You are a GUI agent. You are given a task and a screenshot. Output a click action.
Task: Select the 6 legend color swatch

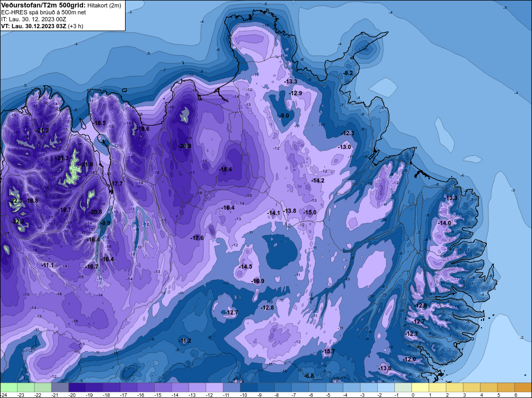point(523,387)
